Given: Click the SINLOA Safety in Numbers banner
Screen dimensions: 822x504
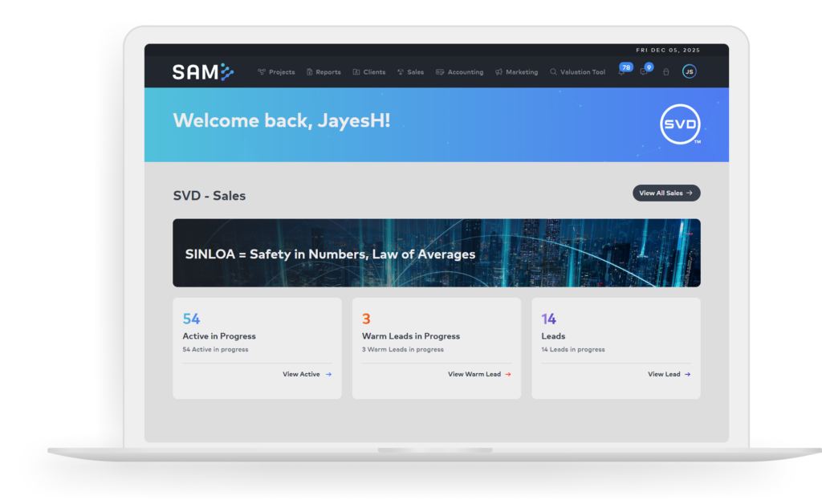Looking at the screenshot, I should tap(436, 253).
